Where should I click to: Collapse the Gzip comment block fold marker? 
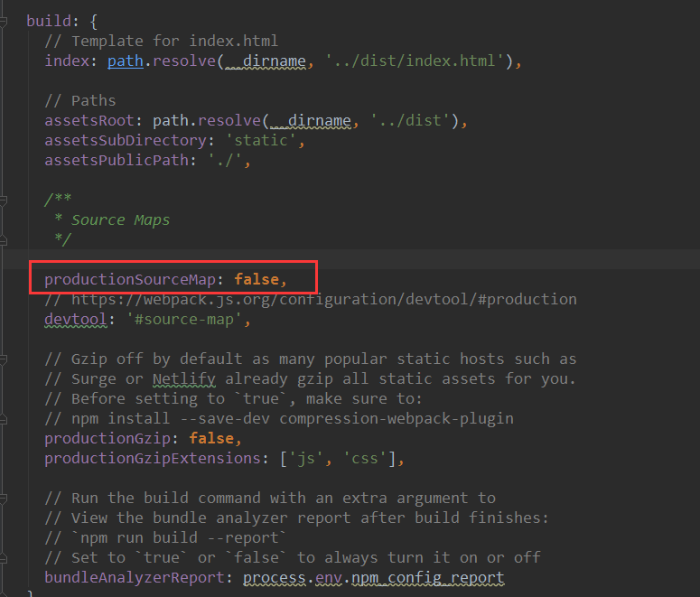3,359
